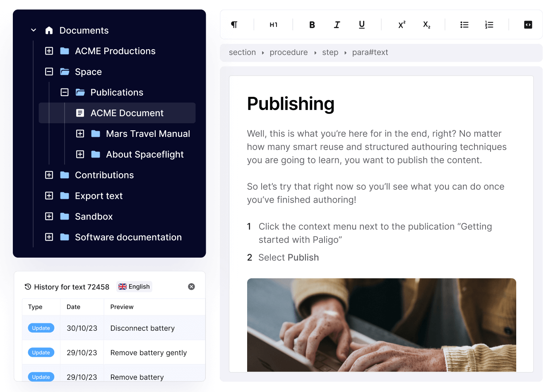
Task: Click the ACME Productions folder icon
Action: tap(65, 51)
